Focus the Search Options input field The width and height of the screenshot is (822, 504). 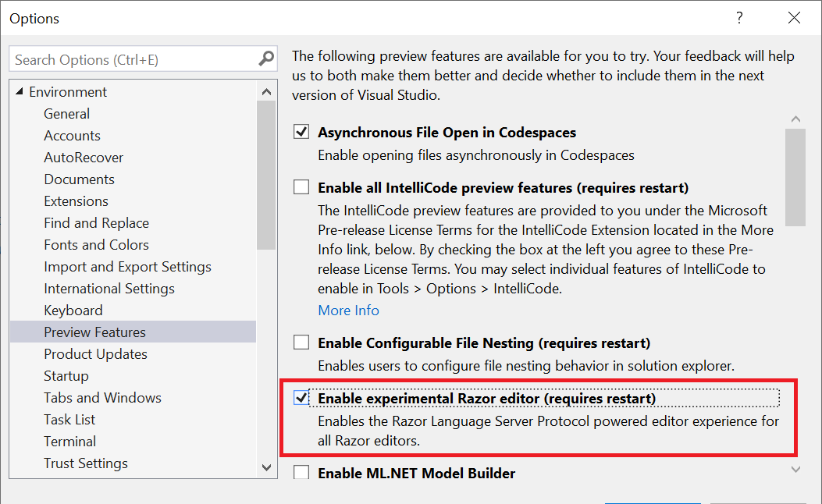[143, 59]
